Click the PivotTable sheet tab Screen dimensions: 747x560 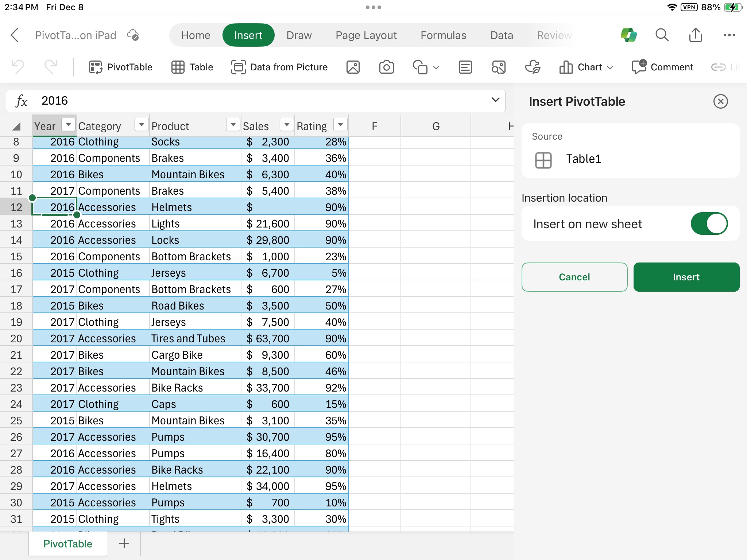click(66, 544)
